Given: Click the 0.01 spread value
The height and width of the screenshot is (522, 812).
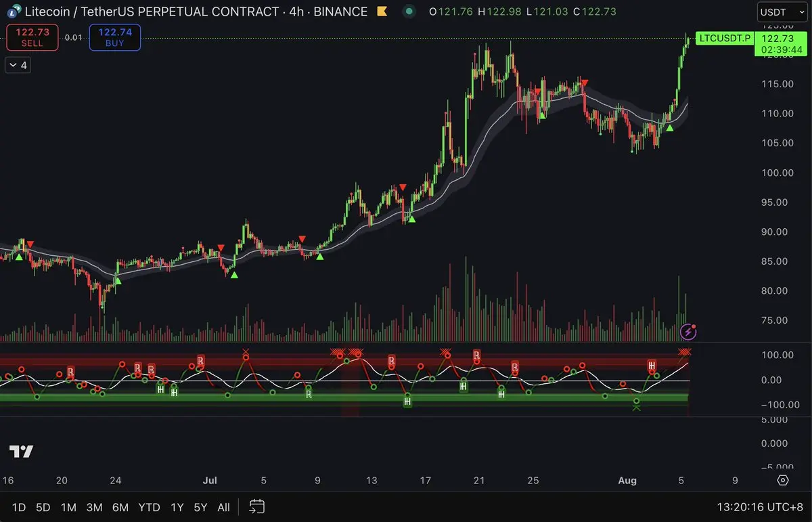Looking at the screenshot, I should point(74,37).
